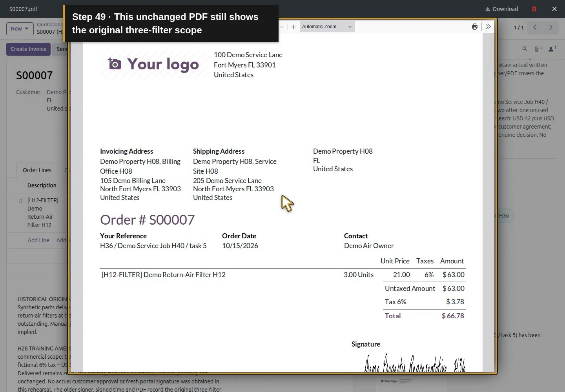Screen dimensions: 565x392
Task: Close the PDF preview overlay
Action: [554, 9]
